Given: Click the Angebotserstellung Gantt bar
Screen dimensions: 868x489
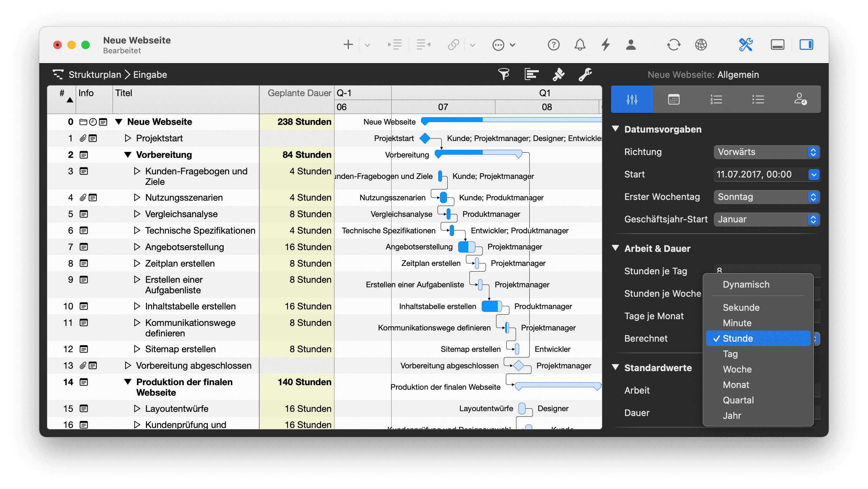Looking at the screenshot, I should coord(466,247).
